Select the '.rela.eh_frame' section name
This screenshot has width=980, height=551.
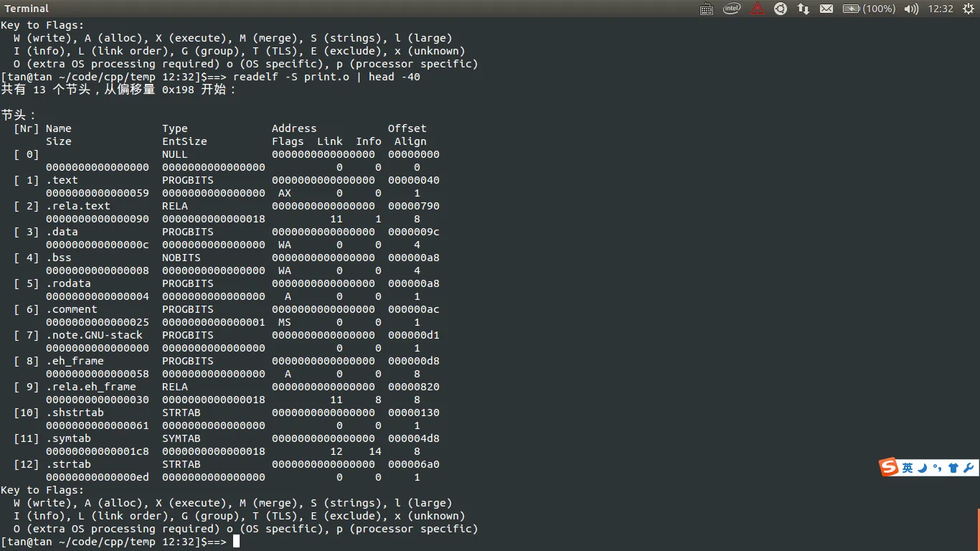tap(91, 387)
